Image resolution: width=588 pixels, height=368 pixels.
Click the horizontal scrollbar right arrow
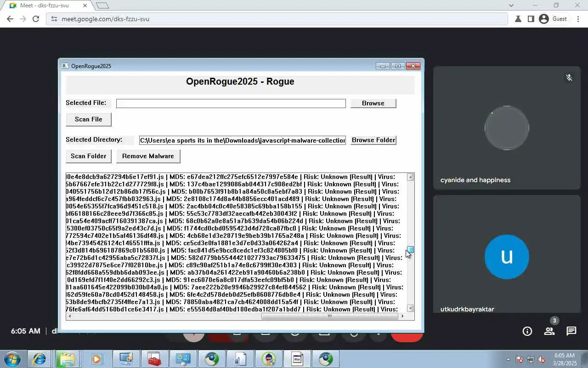pos(403,316)
